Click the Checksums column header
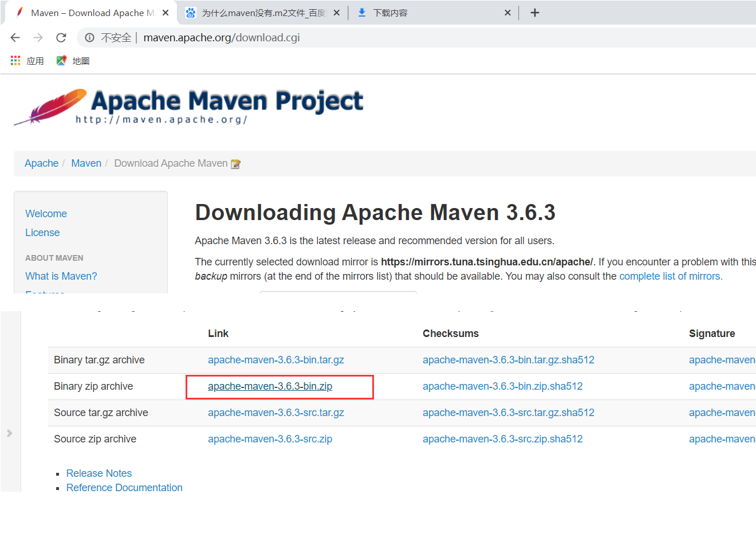 pos(451,334)
